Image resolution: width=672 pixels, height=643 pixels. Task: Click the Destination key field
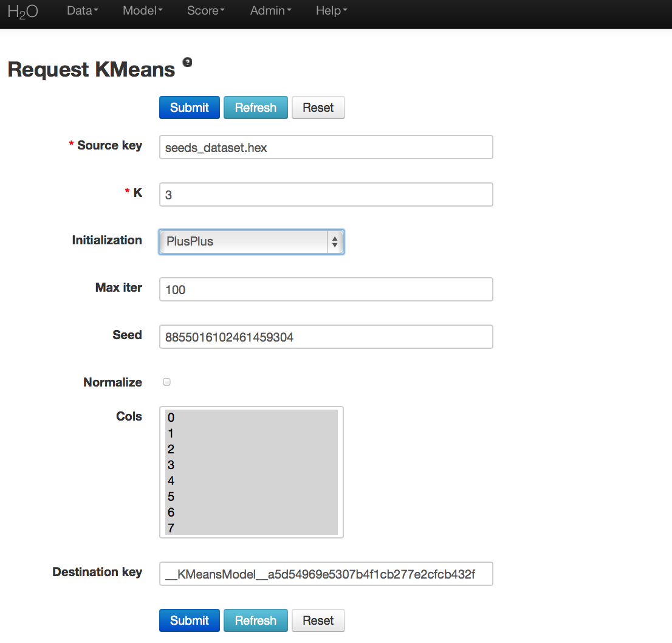coord(326,574)
